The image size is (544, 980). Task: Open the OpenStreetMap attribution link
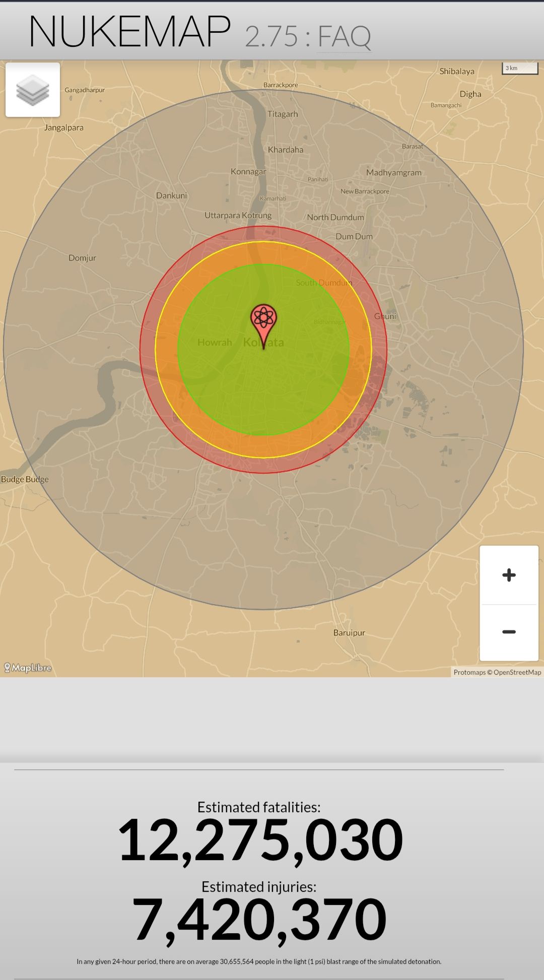[x=517, y=672]
